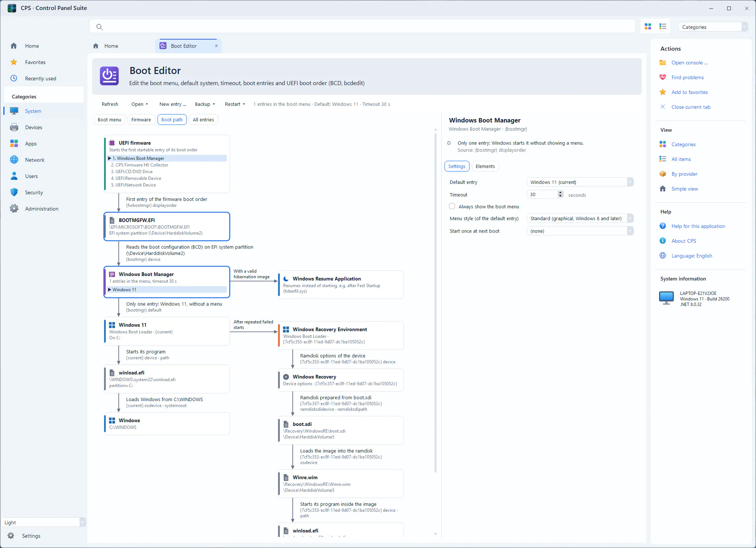Click the Boot Editor header icon

pyautogui.click(x=109, y=76)
